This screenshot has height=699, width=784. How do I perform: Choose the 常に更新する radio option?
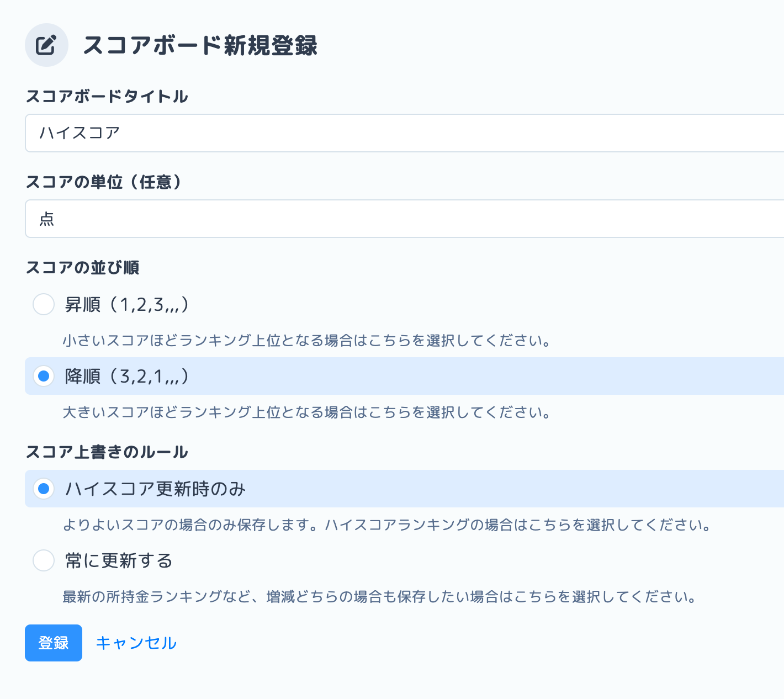(x=44, y=560)
